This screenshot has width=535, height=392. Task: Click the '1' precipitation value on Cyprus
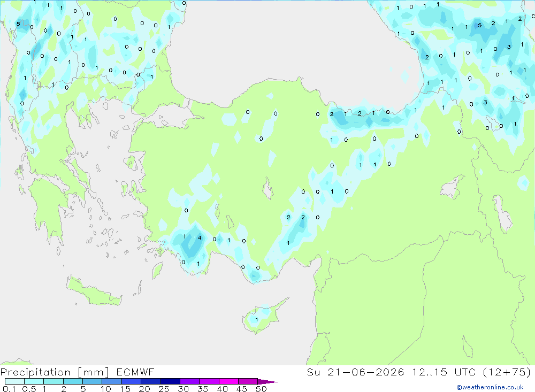point(257,320)
